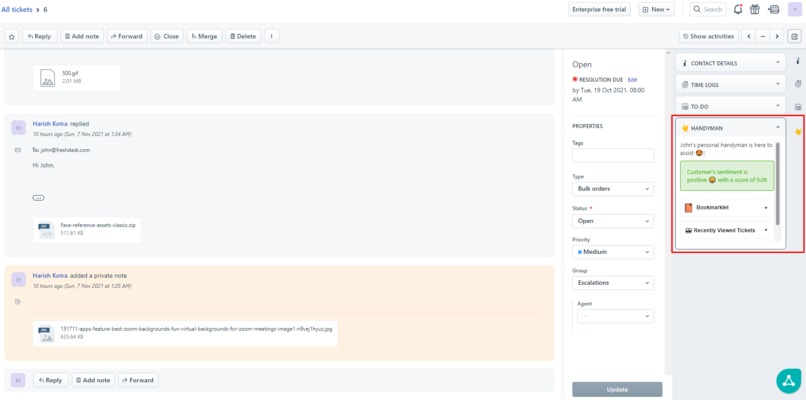Click the bottom Reply button

50,380
